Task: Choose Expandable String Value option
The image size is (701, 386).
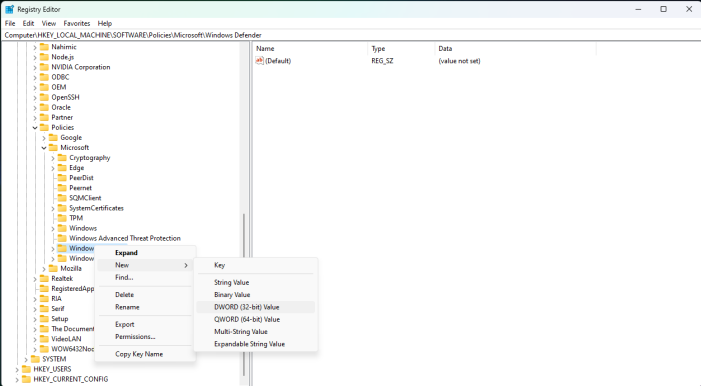Action: tap(255, 344)
